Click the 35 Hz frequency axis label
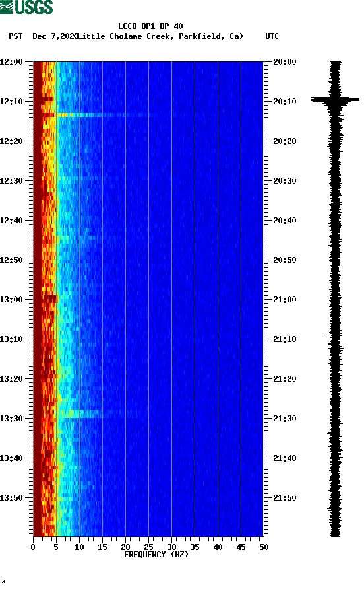Image resolution: width=364 pixels, height=589 pixels. pos(195,547)
